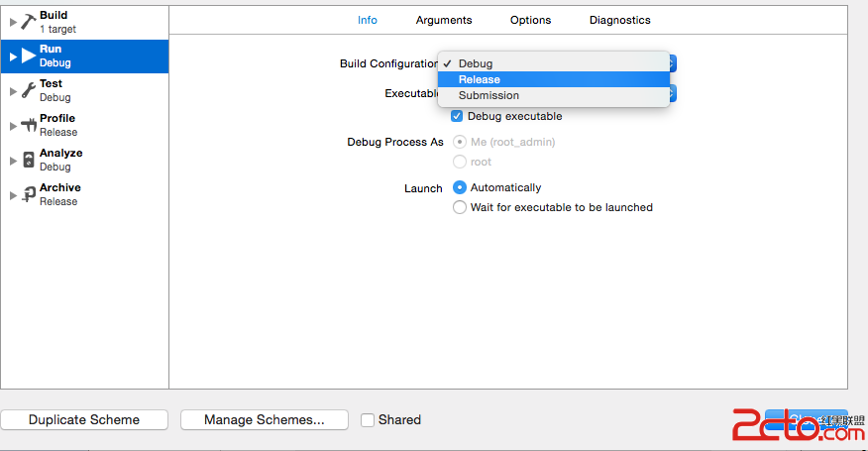Enable the Shared checkbox
The image size is (868, 451).
tap(368, 420)
